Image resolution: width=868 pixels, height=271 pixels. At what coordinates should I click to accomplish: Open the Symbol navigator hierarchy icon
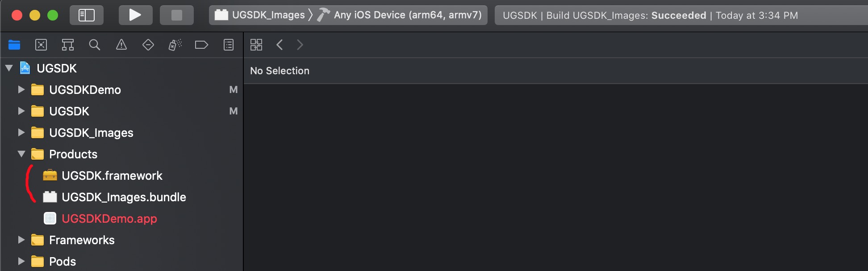pyautogui.click(x=68, y=45)
